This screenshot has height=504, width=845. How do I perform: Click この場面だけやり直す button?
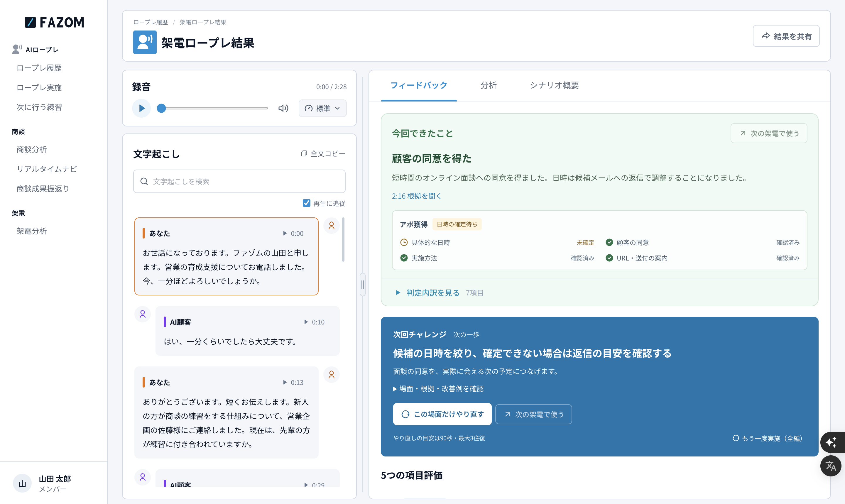442,414
